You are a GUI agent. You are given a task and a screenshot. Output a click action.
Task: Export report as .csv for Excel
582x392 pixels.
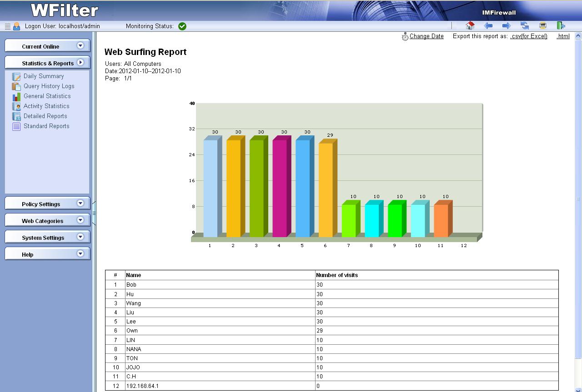pos(528,36)
